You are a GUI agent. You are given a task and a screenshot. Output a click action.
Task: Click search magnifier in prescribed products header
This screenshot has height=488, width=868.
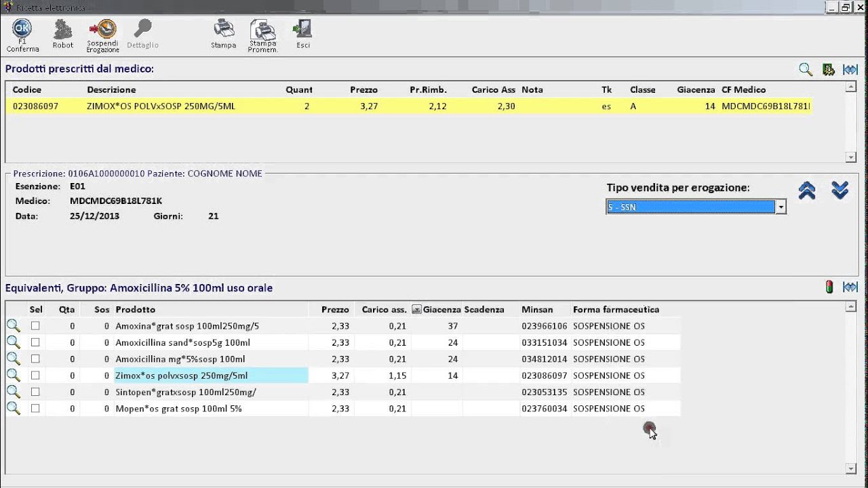coord(806,69)
